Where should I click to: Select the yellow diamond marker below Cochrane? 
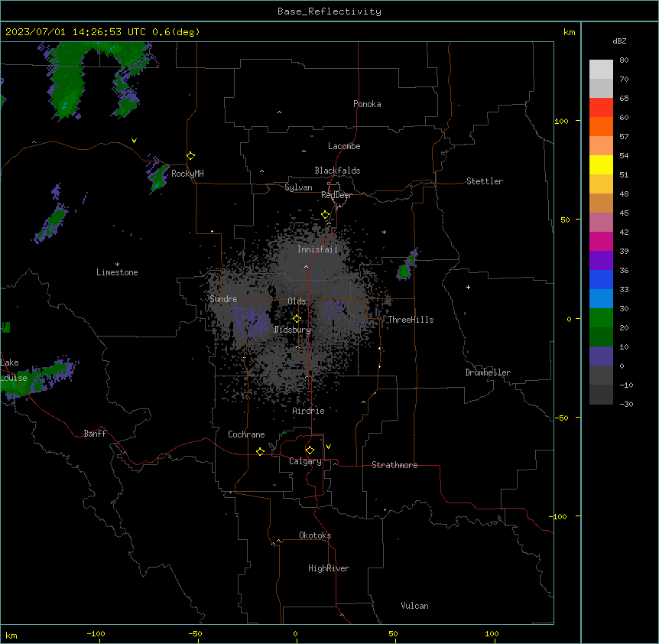click(260, 451)
